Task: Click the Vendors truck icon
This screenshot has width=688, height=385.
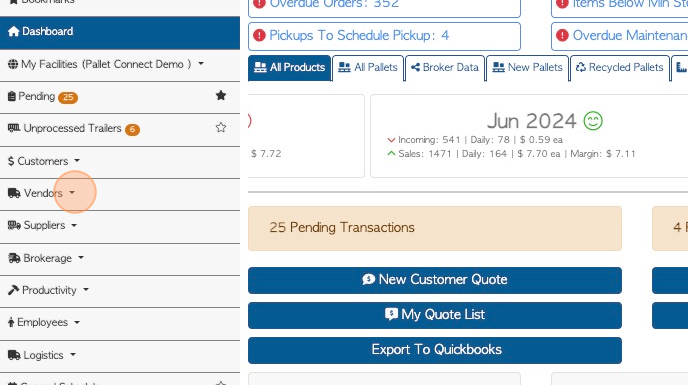Action: click(x=14, y=193)
